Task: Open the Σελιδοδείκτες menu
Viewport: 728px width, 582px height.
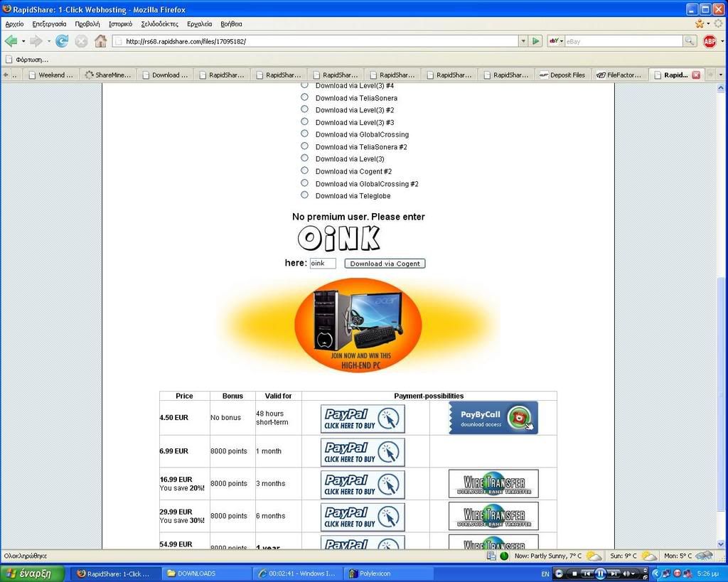Action: pos(160,23)
